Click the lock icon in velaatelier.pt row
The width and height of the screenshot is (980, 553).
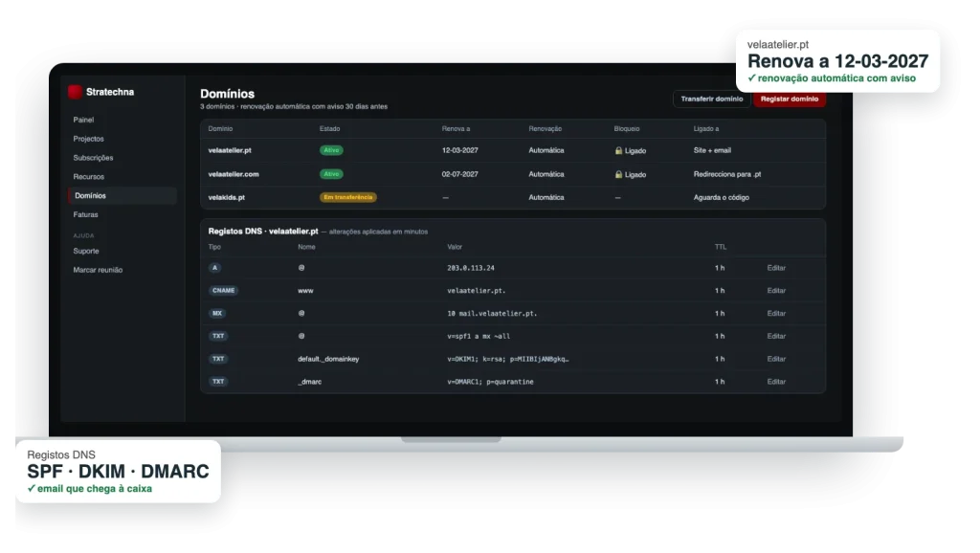(619, 150)
